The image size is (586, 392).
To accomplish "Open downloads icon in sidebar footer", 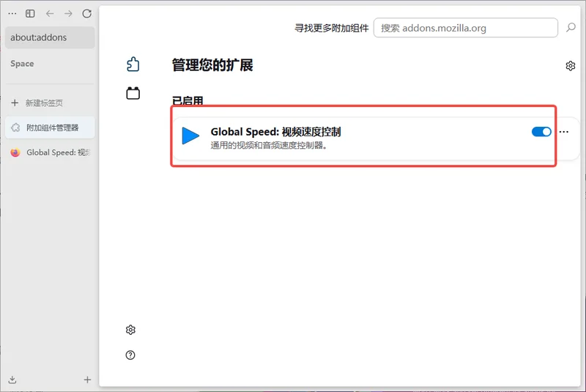I will (12, 380).
